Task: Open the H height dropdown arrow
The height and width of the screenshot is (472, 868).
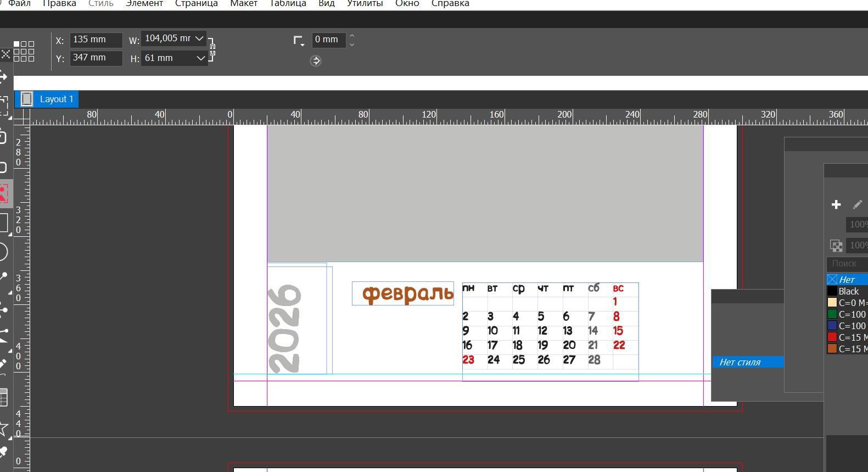Action: tap(200, 58)
